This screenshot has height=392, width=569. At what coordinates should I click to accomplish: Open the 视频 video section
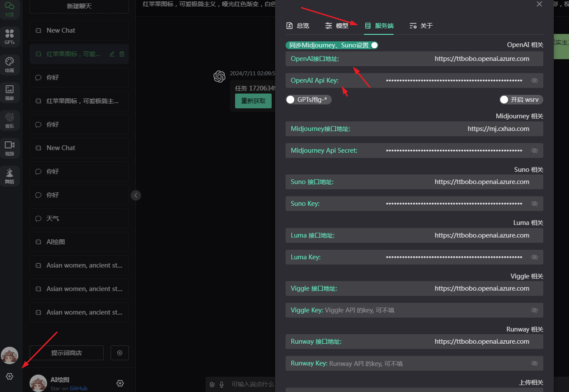10,148
